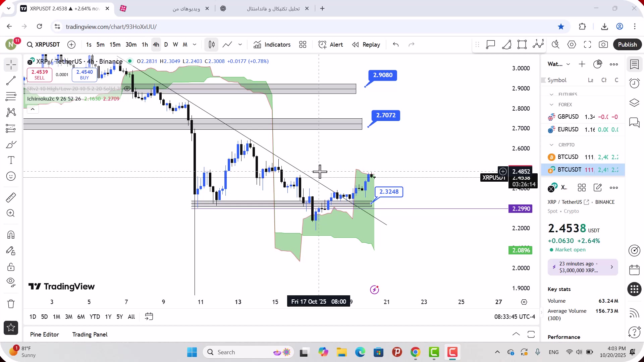Open the line chart style dropdown arrow
This screenshot has height=362, width=644.
tap(240, 45)
